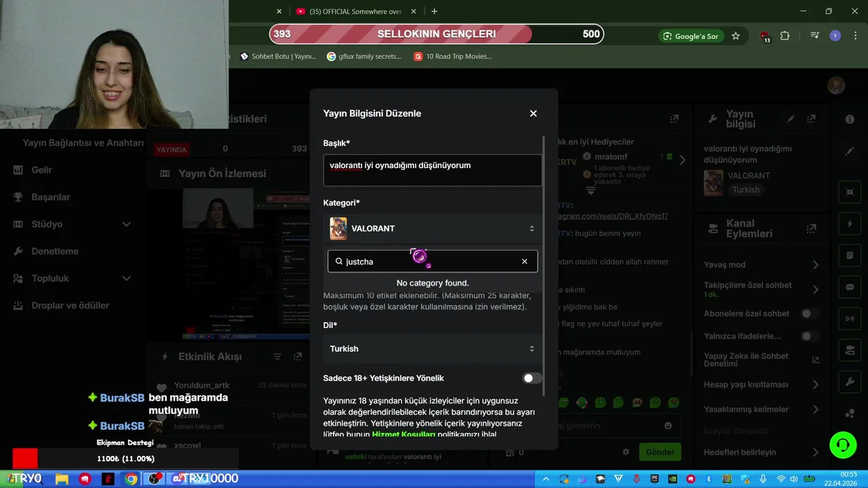Click the pencil icon in Yayın bilgisi panel
Image resolution: width=868 pixels, height=488 pixels.
(791, 119)
